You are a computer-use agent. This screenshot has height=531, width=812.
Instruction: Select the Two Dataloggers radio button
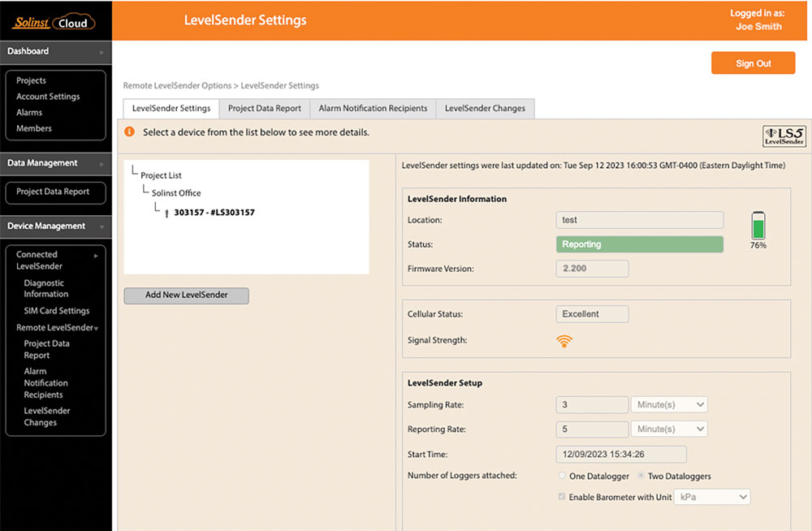pyautogui.click(x=641, y=476)
